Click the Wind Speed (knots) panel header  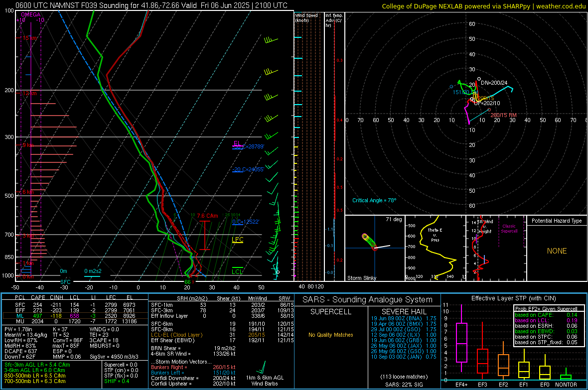pyautogui.click(x=306, y=17)
